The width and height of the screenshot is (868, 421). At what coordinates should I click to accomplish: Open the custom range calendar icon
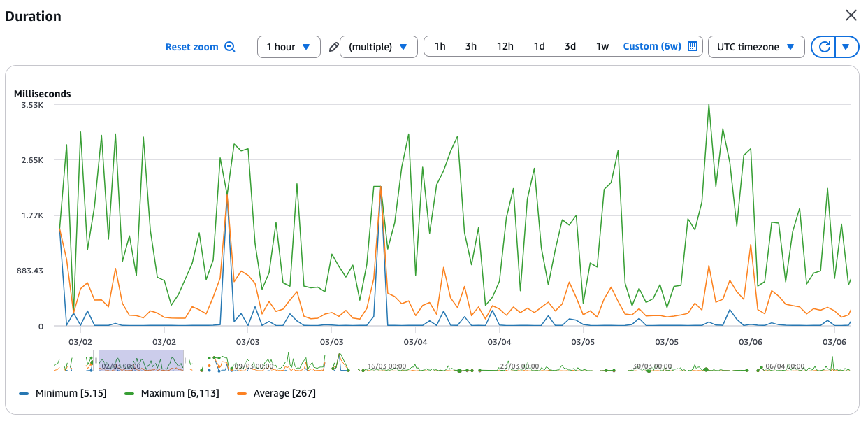(x=692, y=46)
